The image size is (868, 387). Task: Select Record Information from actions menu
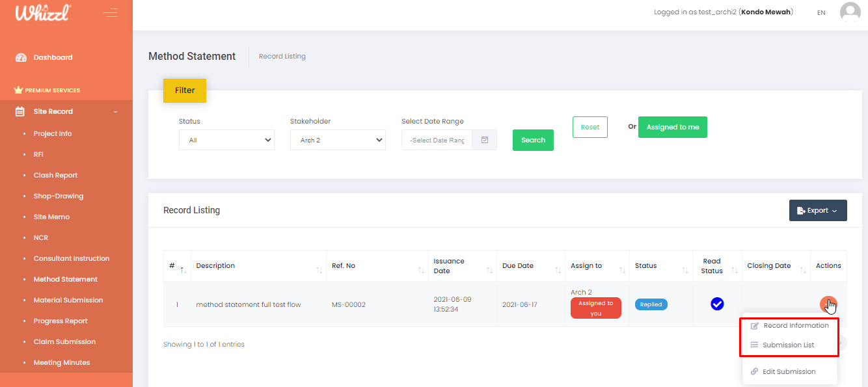(795, 325)
